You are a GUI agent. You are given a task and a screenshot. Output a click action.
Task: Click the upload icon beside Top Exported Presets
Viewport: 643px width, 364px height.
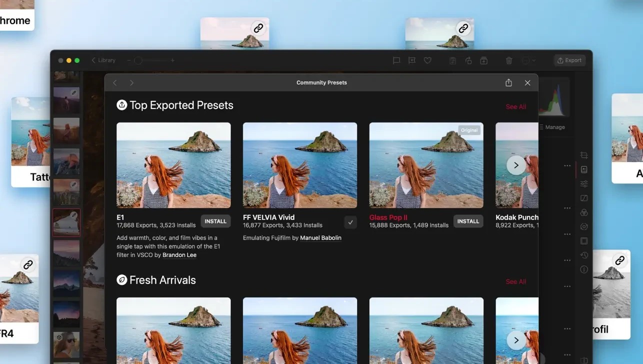click(121, 105)
